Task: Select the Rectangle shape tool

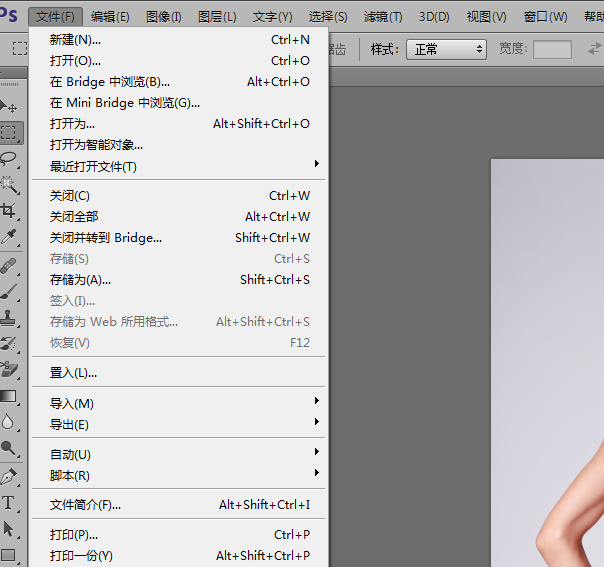Action: (x=8, y=555)
